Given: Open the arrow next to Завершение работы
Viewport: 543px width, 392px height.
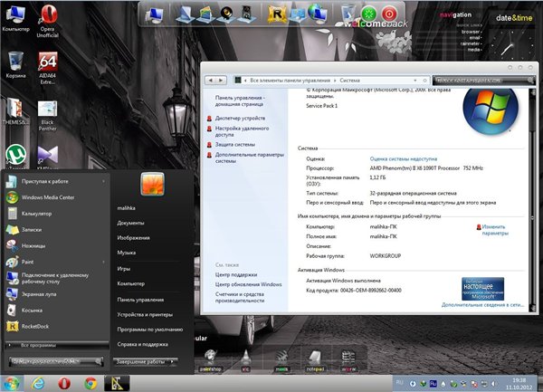Looking at the screenshot, I should coord(173,361).
